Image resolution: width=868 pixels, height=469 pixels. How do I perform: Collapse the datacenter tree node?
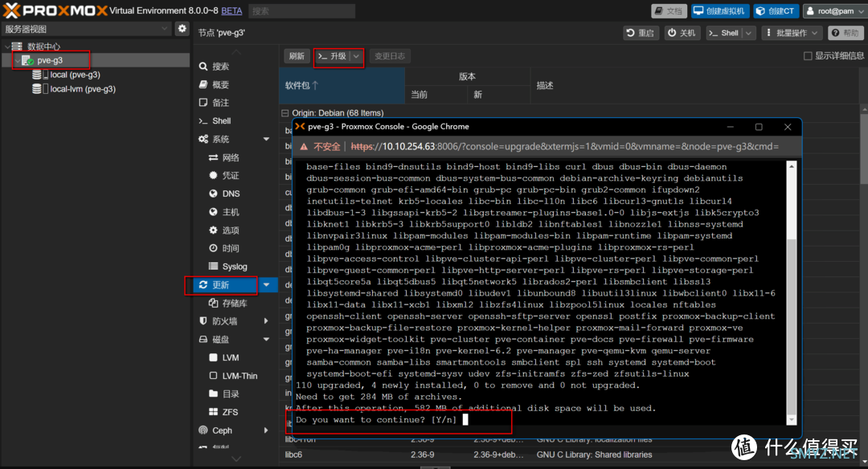click(x=7, y=47)
